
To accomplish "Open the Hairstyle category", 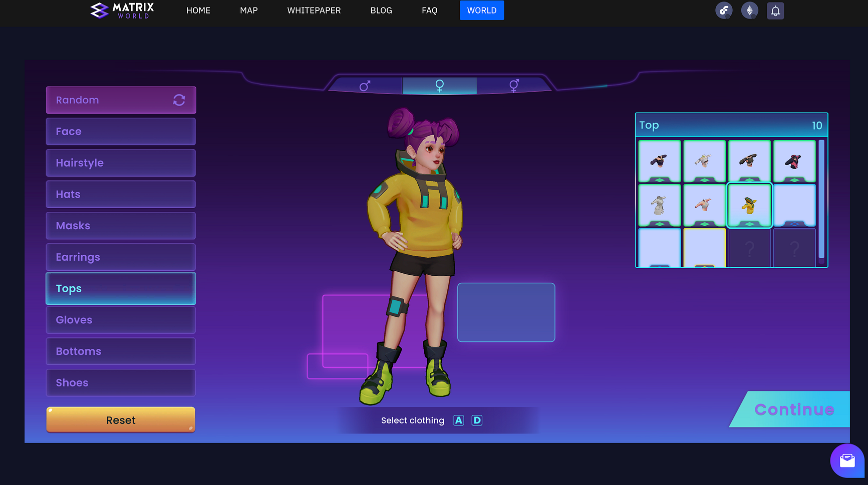I will click(121, 163).
